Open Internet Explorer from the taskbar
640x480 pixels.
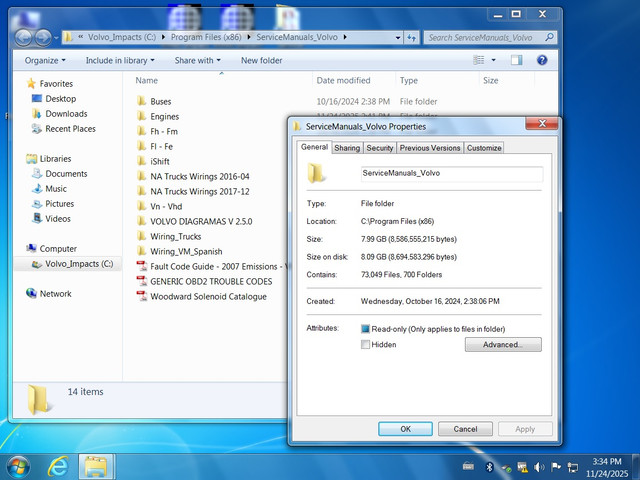click(x=58, y=467)
